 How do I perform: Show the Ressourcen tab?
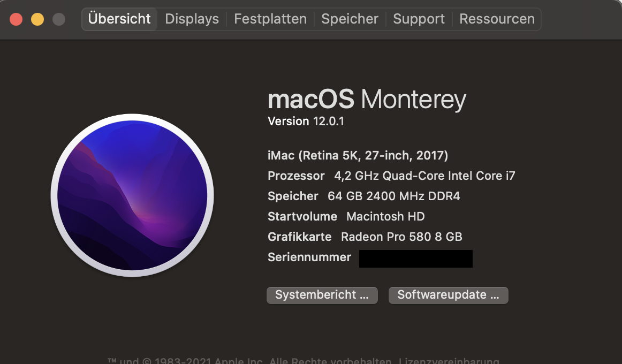(497, 19)
